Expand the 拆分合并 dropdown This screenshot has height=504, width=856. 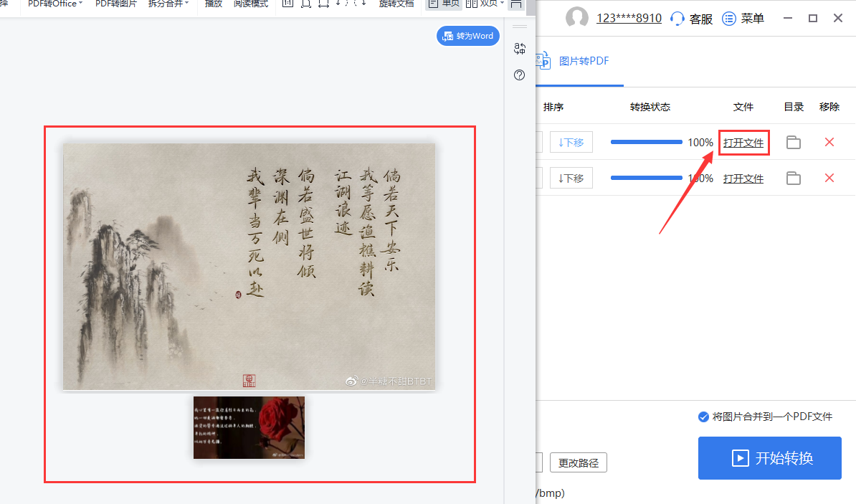(168, 4)
